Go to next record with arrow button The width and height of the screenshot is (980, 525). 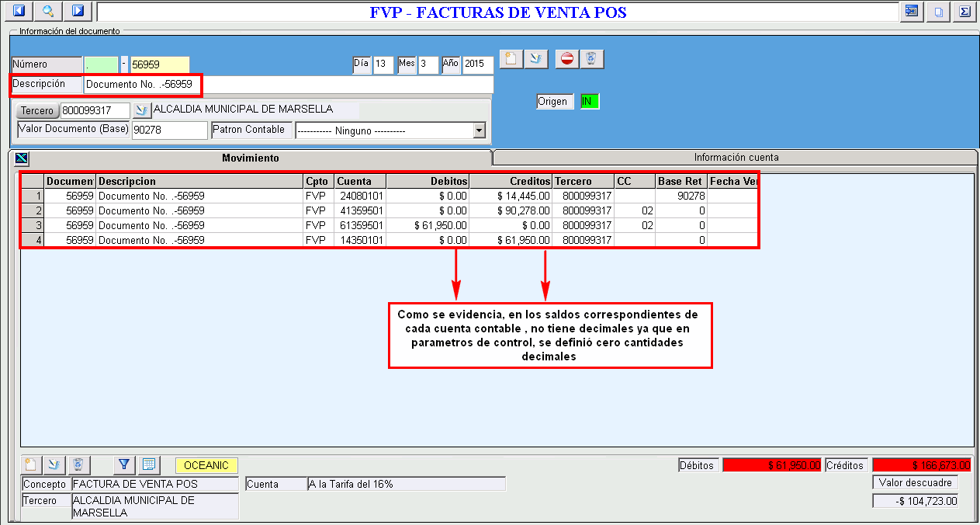[77, 12]
